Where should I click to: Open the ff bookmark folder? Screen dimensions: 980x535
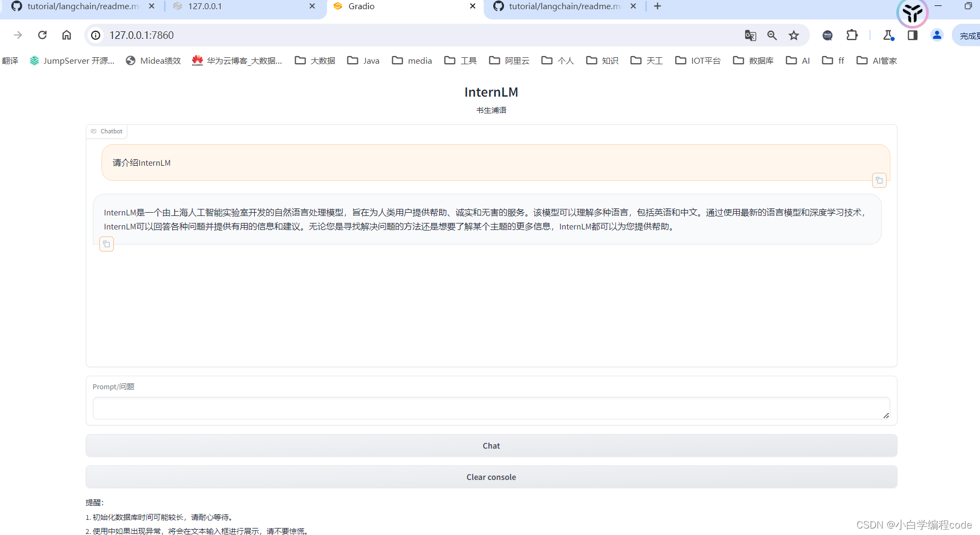[833, 60]
